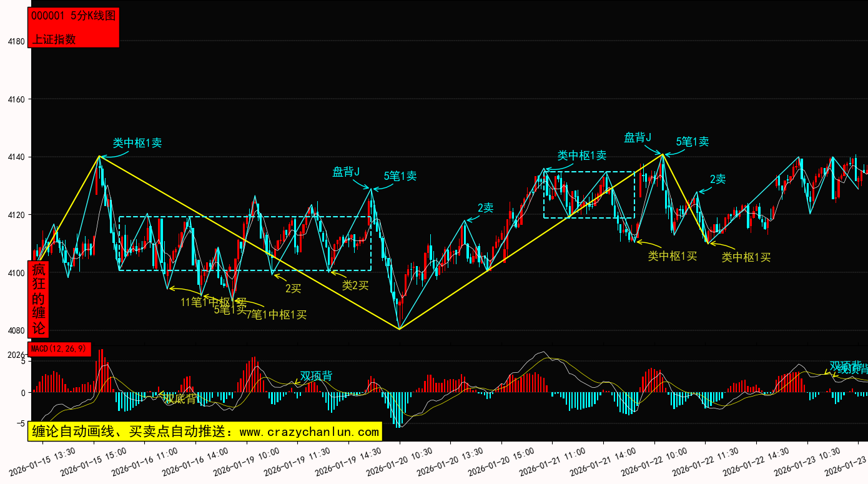The image size is (868, 484).
Task: Open the www.crazychanlun.com banner link
Action: [x=204, y=432]
